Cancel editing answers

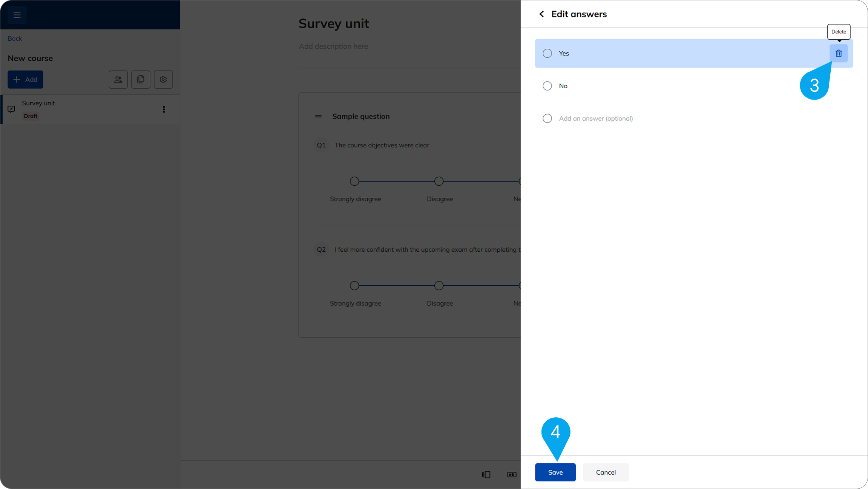(606, 472)
